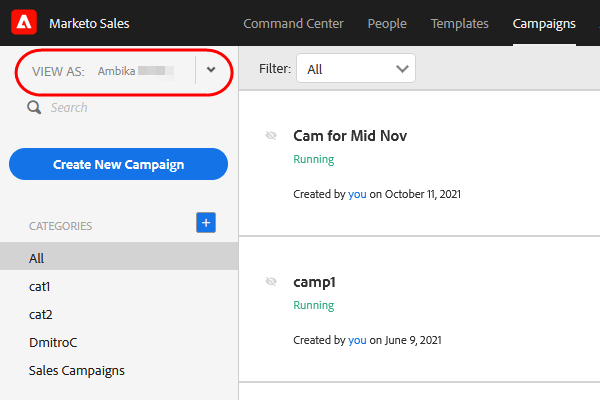Go to the Templates tab
The width and height of the screenshot is (600, 400).
[459, 23]
